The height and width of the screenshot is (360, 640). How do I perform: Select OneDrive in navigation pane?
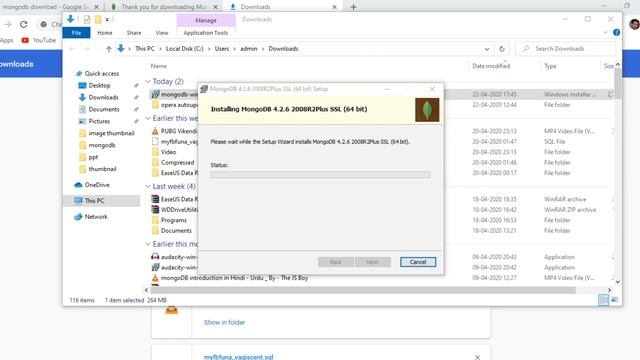(97, 185)
